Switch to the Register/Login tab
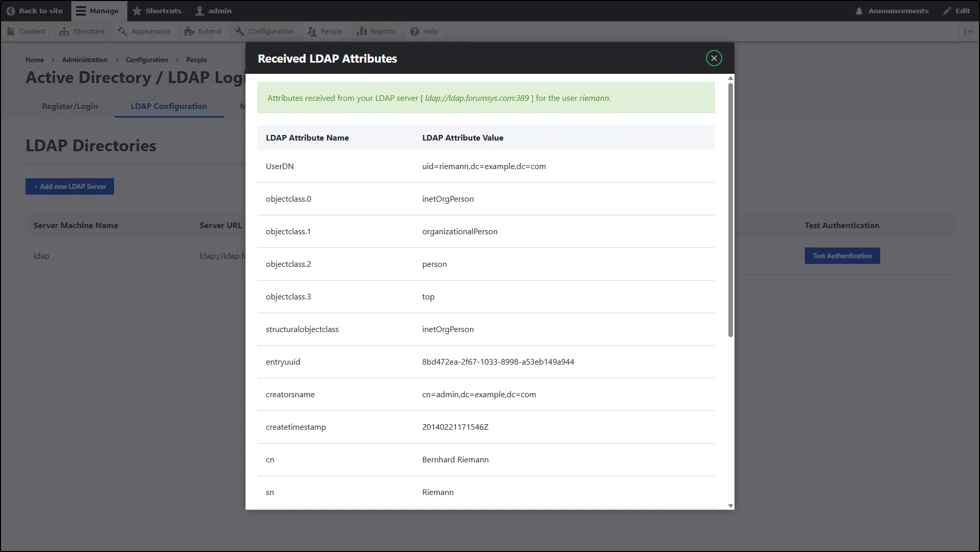 click(x=70, y=106)
